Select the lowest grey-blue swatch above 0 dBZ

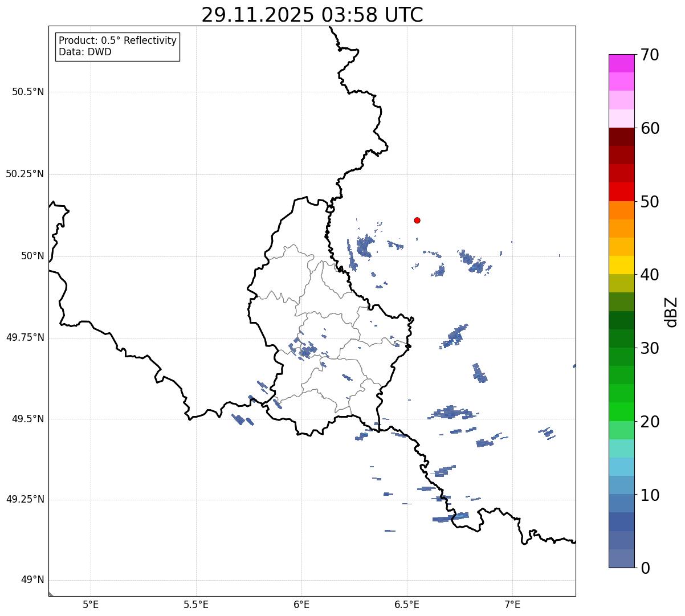(x=621, y=558)
